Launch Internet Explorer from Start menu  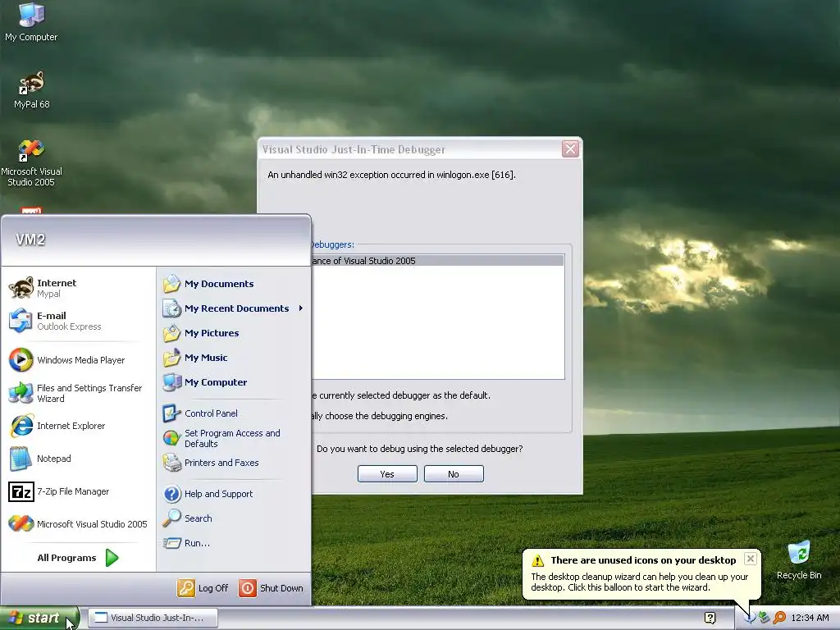point(78,426)
